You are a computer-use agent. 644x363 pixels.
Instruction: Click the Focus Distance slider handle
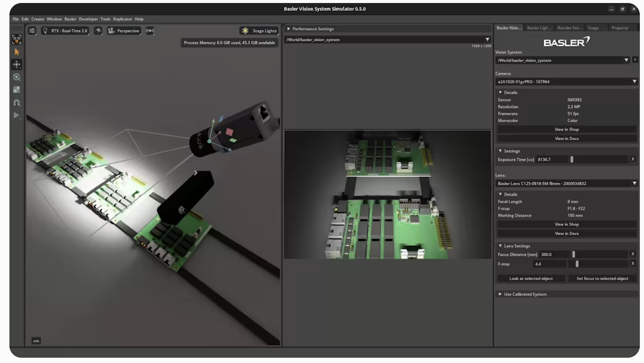coord(574,254)
